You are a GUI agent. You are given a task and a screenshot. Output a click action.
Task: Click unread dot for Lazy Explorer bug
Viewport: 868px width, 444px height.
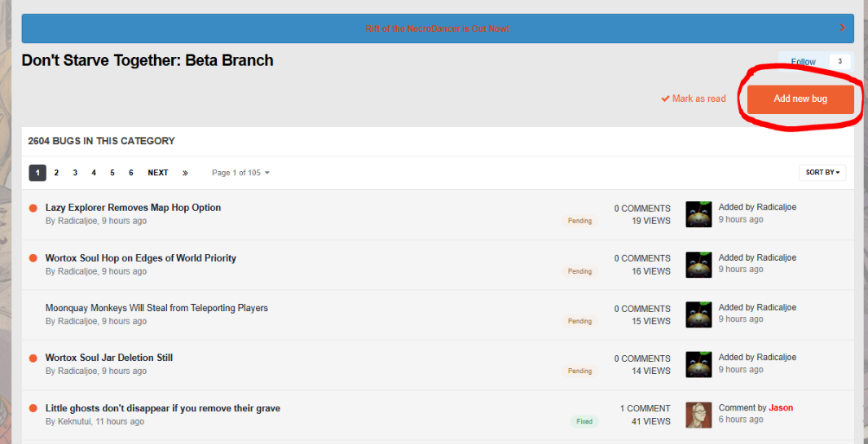coord(33,209)
